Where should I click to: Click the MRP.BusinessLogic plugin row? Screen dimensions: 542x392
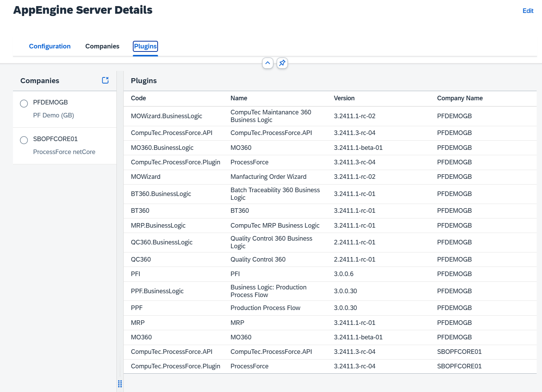pos(158,225)
